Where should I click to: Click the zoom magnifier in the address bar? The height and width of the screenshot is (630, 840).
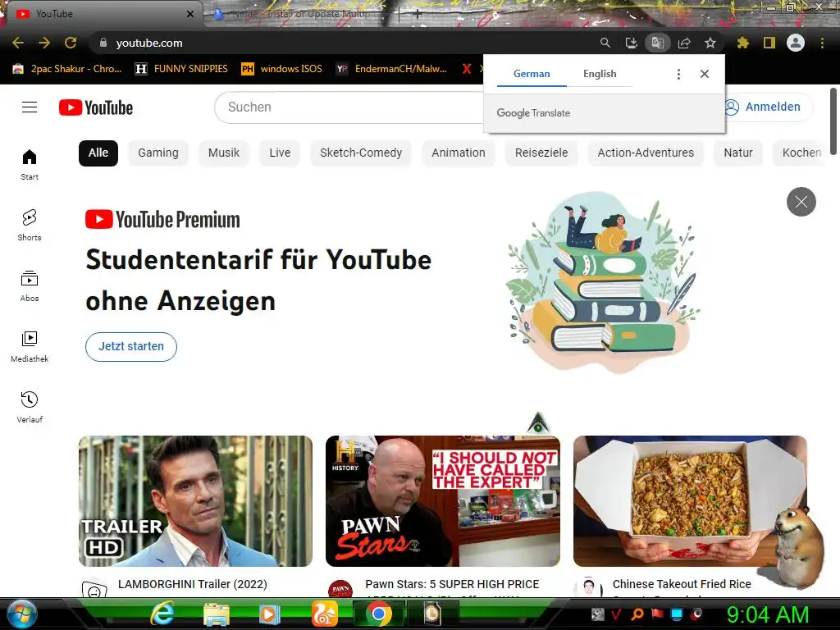[605, 43]
